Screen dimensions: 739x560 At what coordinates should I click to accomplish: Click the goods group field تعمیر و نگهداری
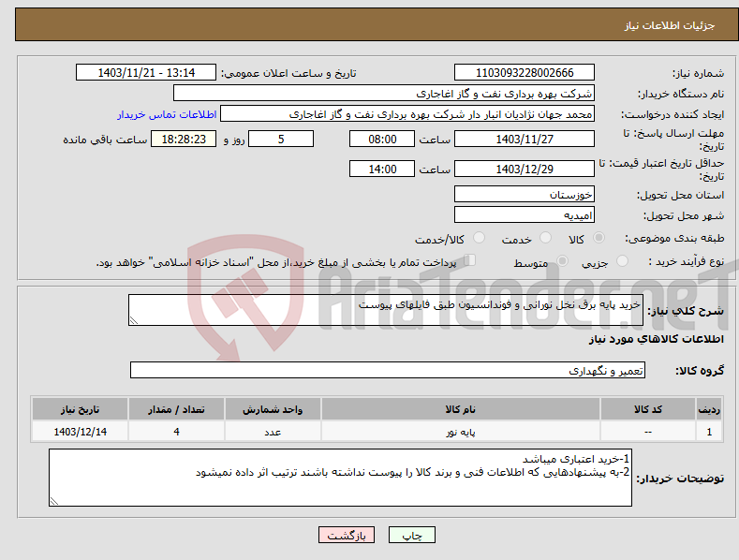(x=388, y=371)
